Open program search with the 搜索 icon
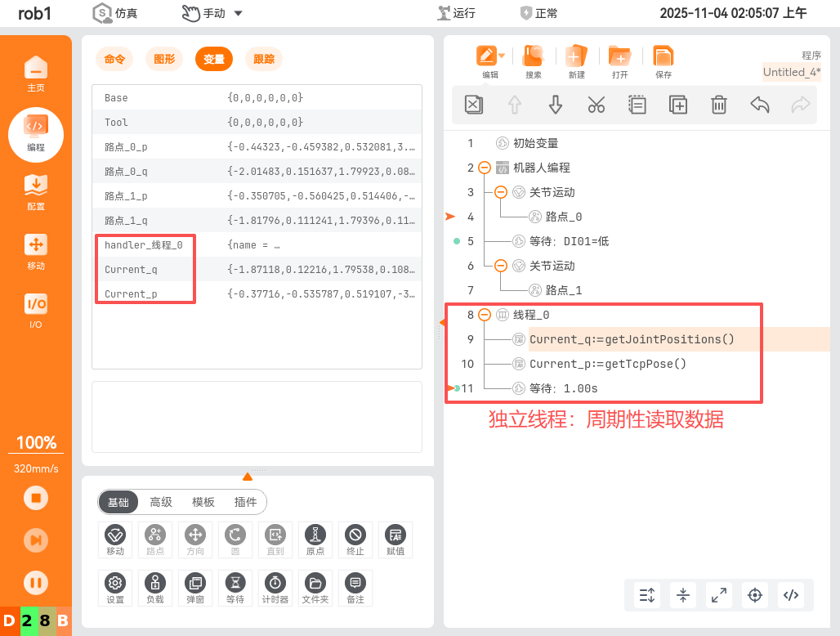Image resolution: width=840 pixels, height=636 pixels. coord(534,61)
